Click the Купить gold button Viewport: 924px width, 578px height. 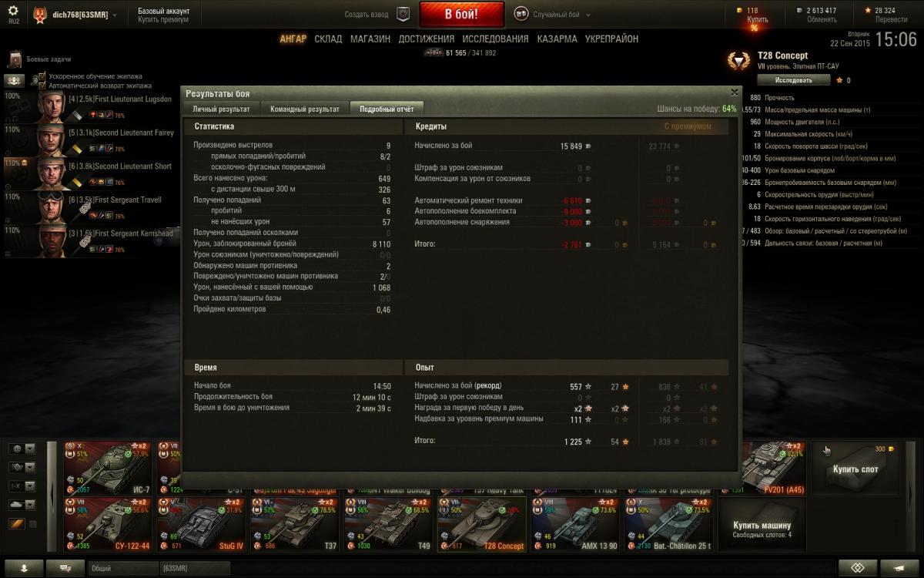[757, 19]
